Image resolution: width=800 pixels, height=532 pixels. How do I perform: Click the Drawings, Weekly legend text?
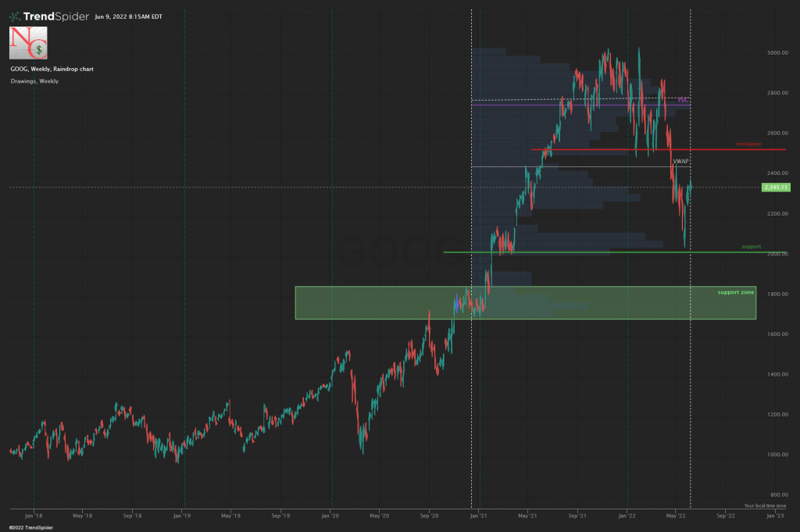(34, 81)
